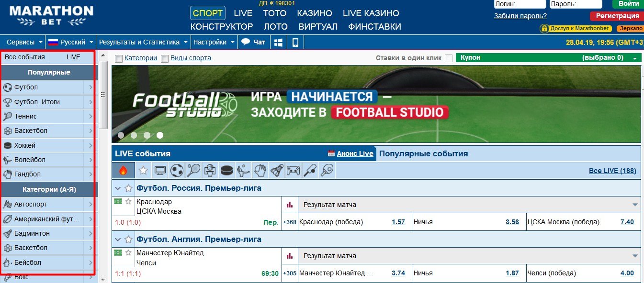
Task: Open the КАЗИНО section
Action: 315,13
